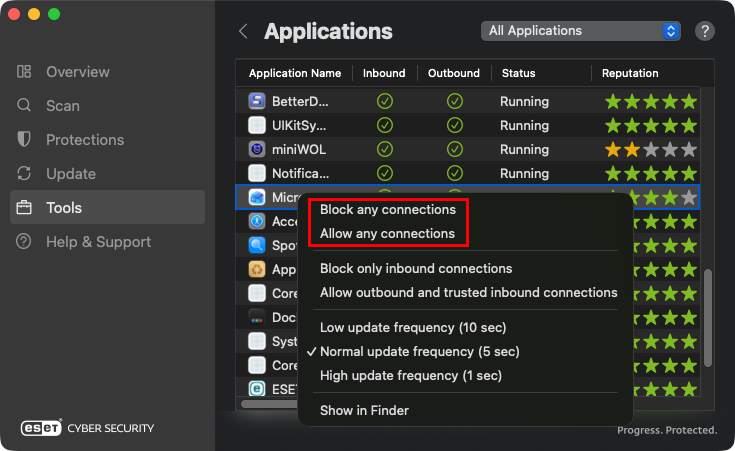
Task: Select High update frequency (1 sec)
Action: pos(411,376)
